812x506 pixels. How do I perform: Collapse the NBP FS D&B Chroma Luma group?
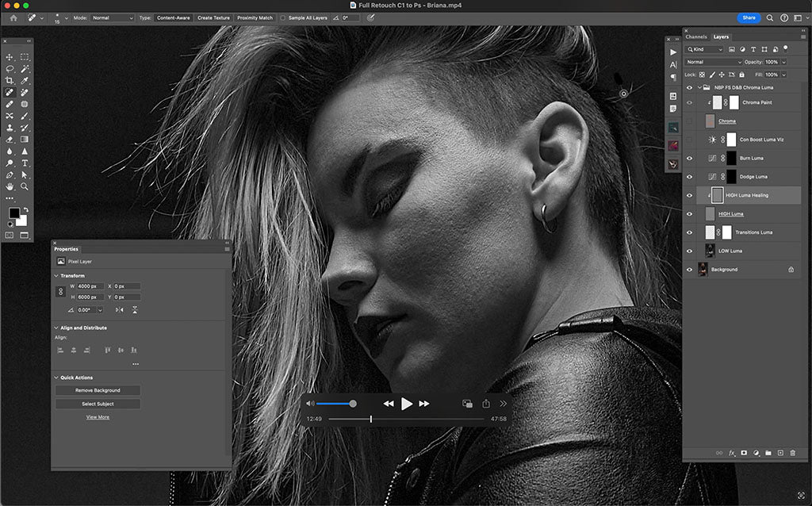coord(699,87)
